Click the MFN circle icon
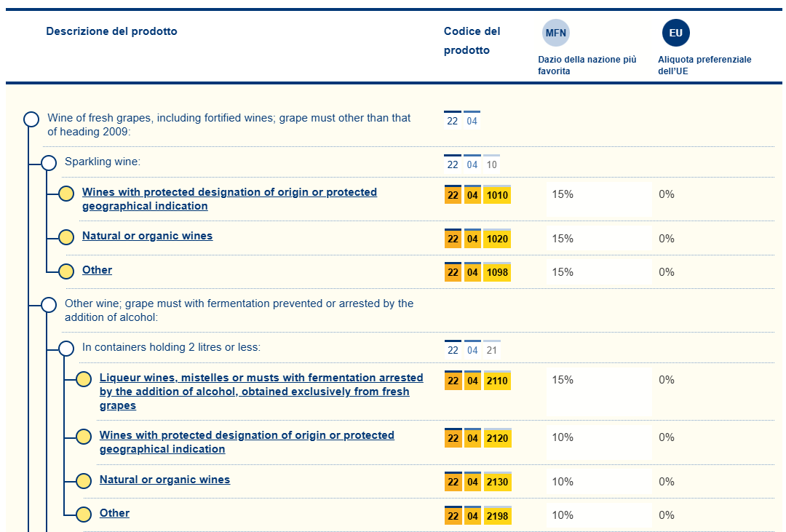The width and height of the screenshot is (786, 532). [x=556, y=33]
